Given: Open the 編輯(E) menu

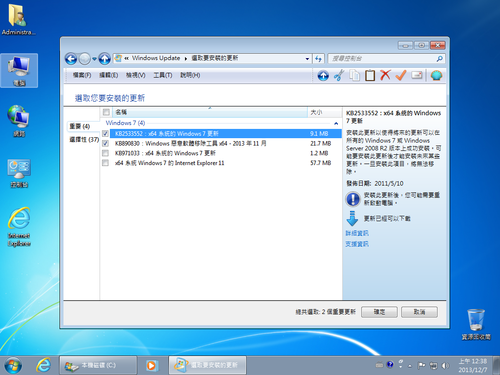Looking at the screenshot, I should point(108,75).
